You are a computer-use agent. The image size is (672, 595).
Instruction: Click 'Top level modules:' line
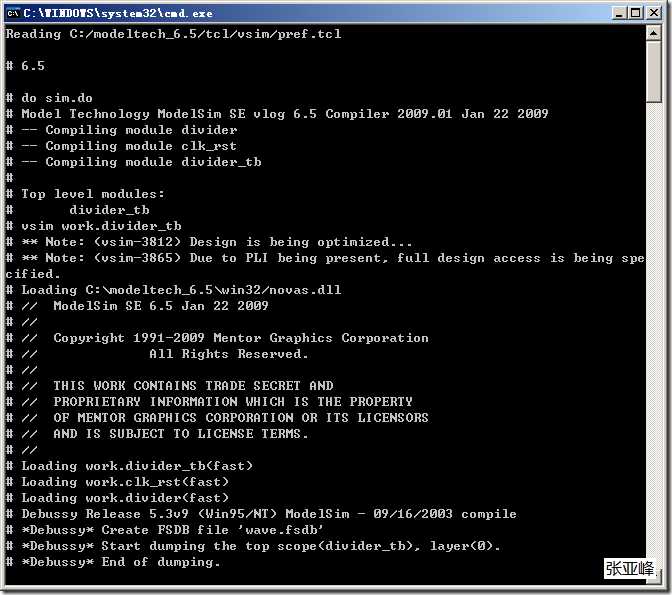pyautogui.click(x=85, y=194)
